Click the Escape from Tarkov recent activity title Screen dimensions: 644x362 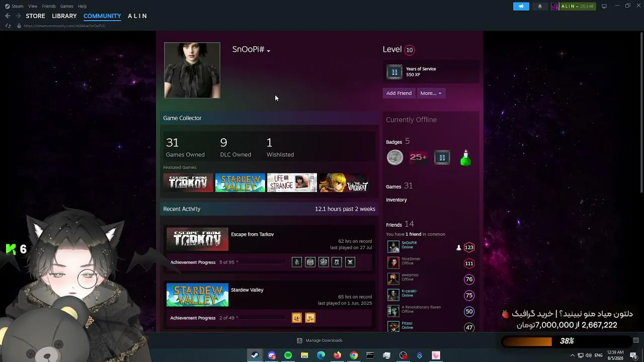252,234
